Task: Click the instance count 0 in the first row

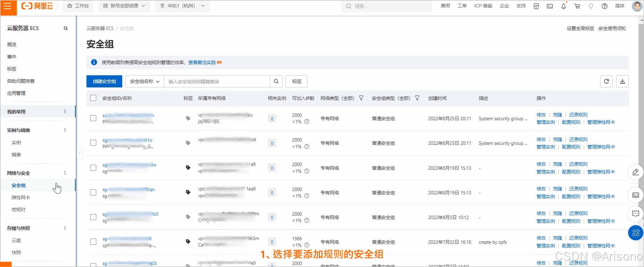Action: point(272,118)
